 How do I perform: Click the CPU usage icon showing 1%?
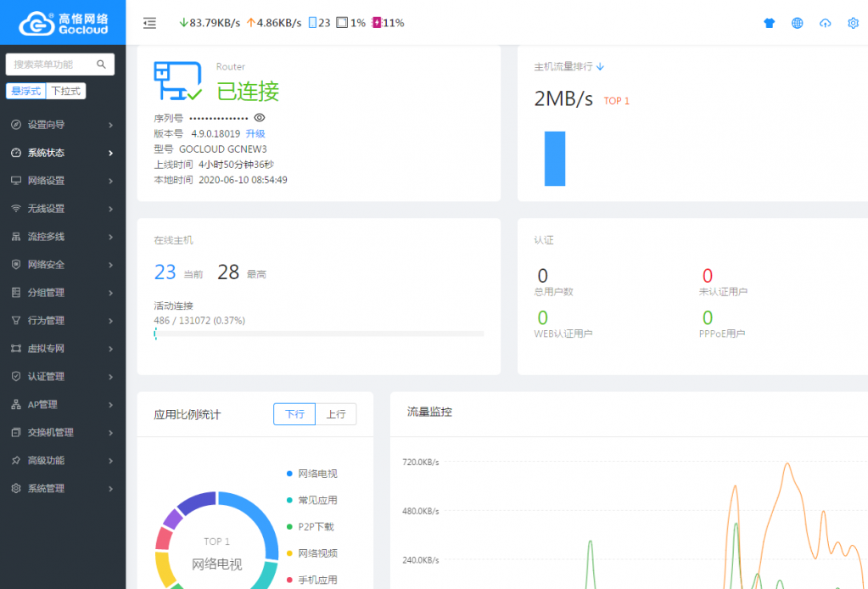[x=342, y=23]
